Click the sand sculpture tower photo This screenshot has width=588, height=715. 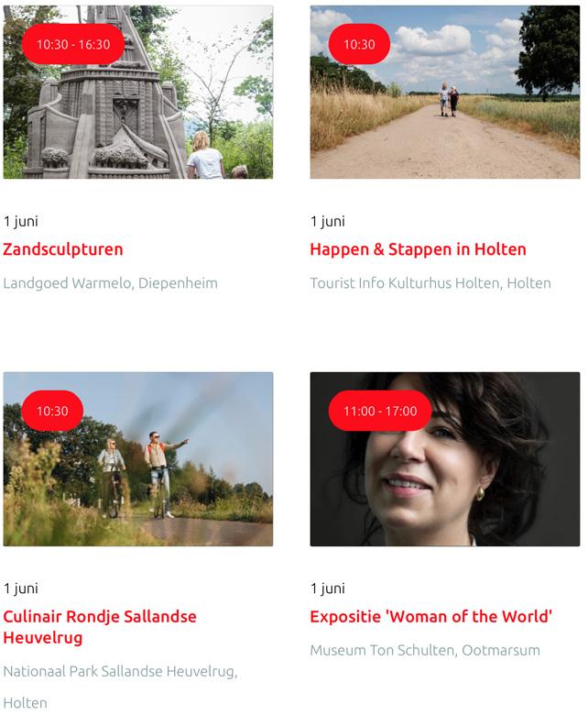click(x=138, y=92)
